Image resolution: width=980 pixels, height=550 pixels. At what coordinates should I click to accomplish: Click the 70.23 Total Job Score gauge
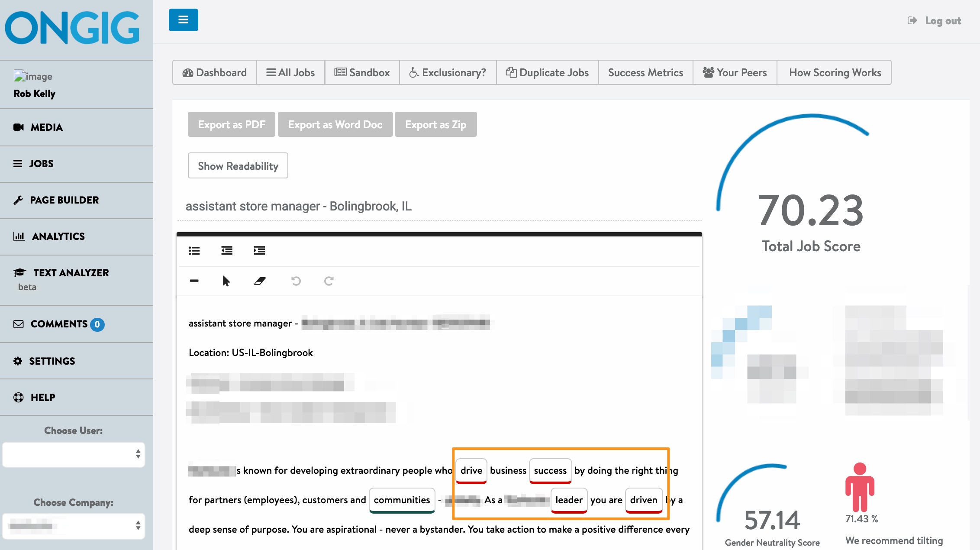[x=811, y=184]
